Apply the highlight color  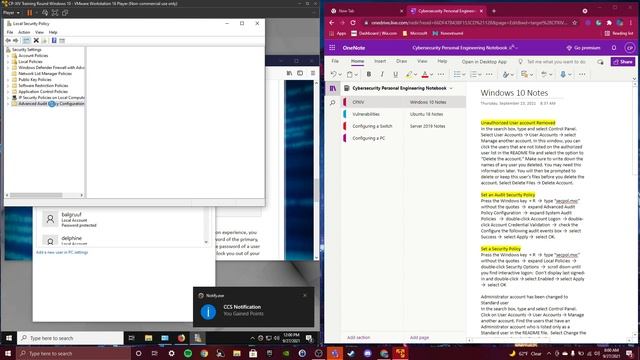409,74
